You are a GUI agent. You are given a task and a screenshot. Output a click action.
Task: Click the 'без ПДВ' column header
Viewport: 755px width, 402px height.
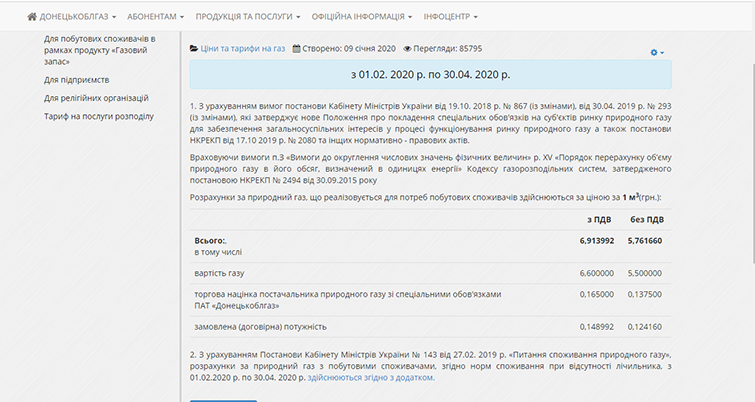pos(647,220)
